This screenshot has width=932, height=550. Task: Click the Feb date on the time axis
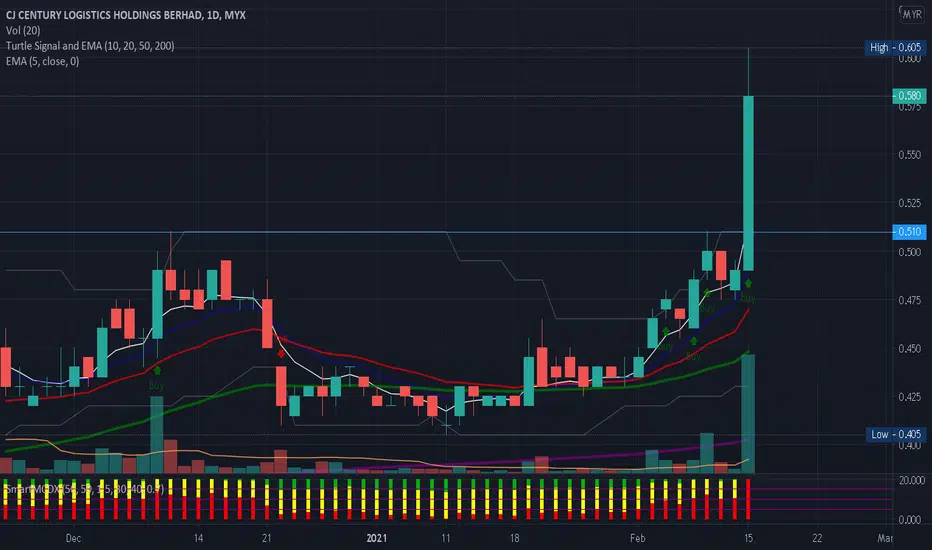(x=637, y=538)
